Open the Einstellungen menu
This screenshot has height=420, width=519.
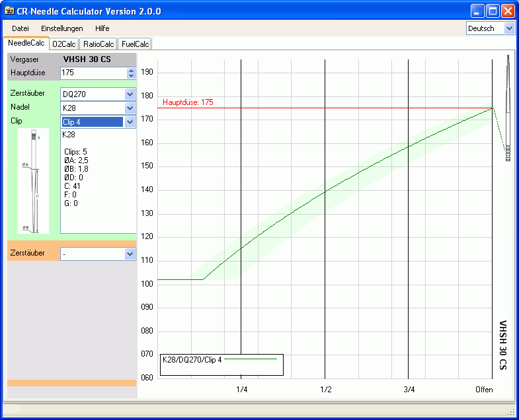coord(62,28)
